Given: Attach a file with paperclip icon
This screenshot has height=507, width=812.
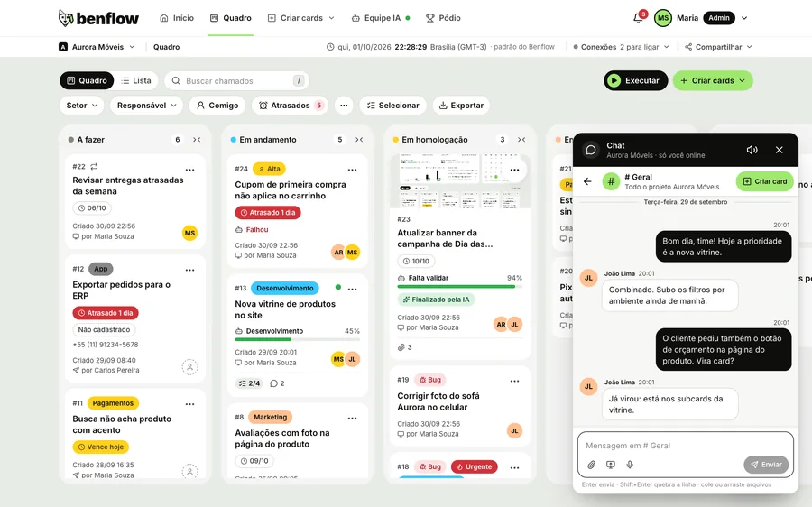Looking at the screenshot, I should [x=591, y=465].
